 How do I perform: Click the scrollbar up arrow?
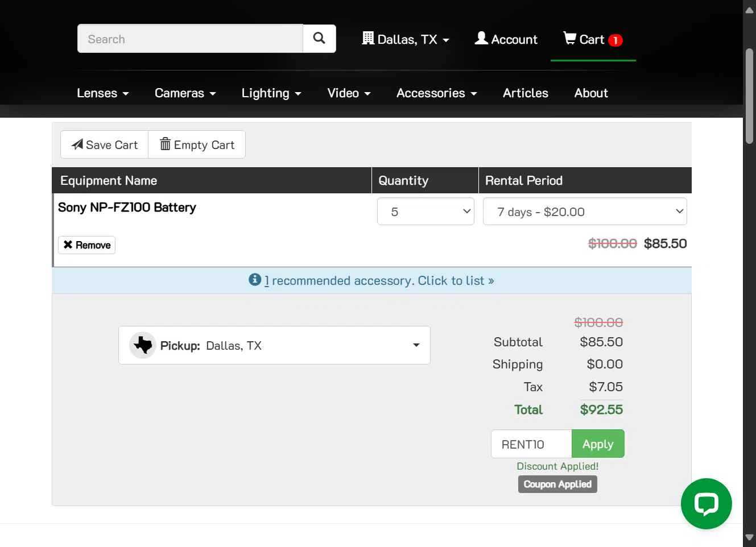[x=749, y=10]
